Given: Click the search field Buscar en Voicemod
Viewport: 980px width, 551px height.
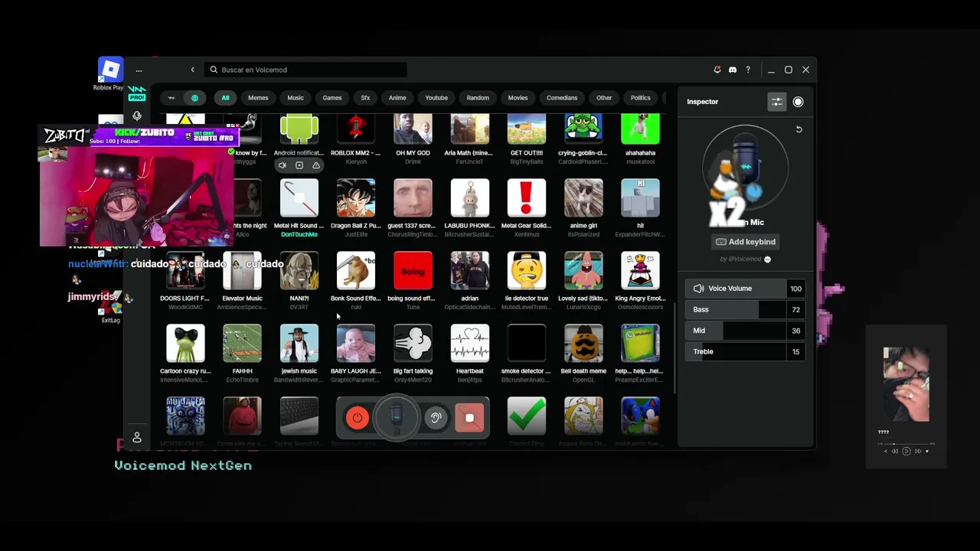Looking at the screenshot, I should pyautogui.click(x=307, y=70).
